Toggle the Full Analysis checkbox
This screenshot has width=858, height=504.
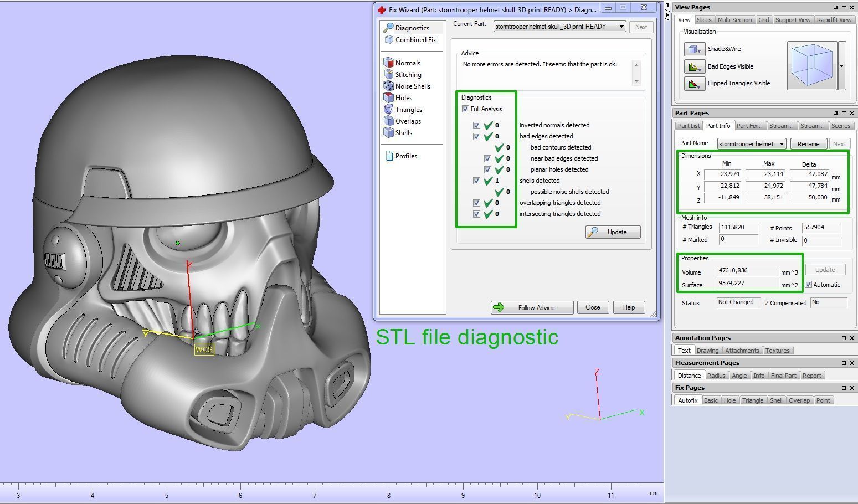tap(465, 109)
